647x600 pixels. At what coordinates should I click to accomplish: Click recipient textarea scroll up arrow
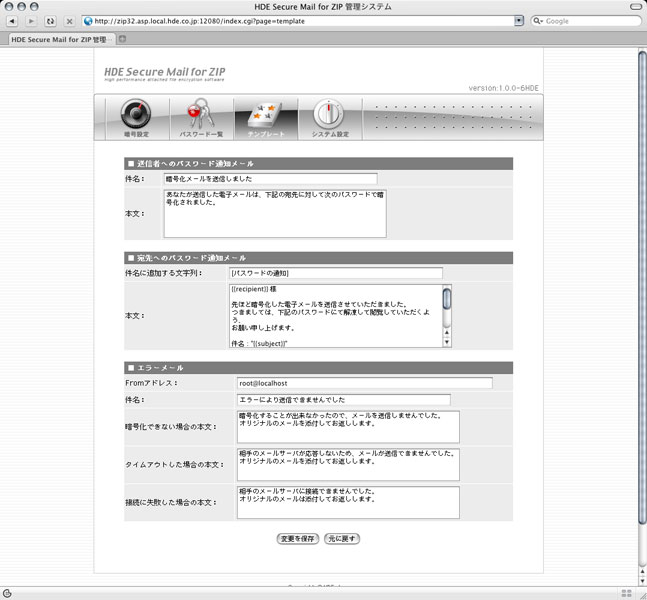click(x=447, y=333)
